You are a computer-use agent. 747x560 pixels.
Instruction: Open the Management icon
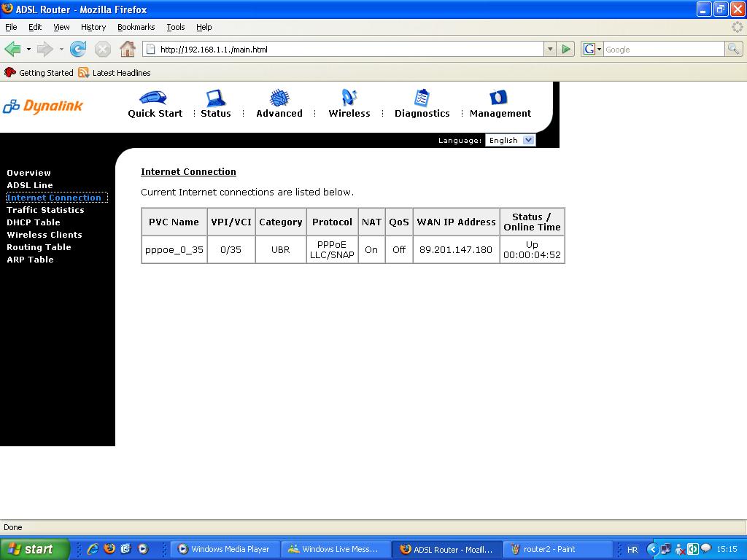498,97
